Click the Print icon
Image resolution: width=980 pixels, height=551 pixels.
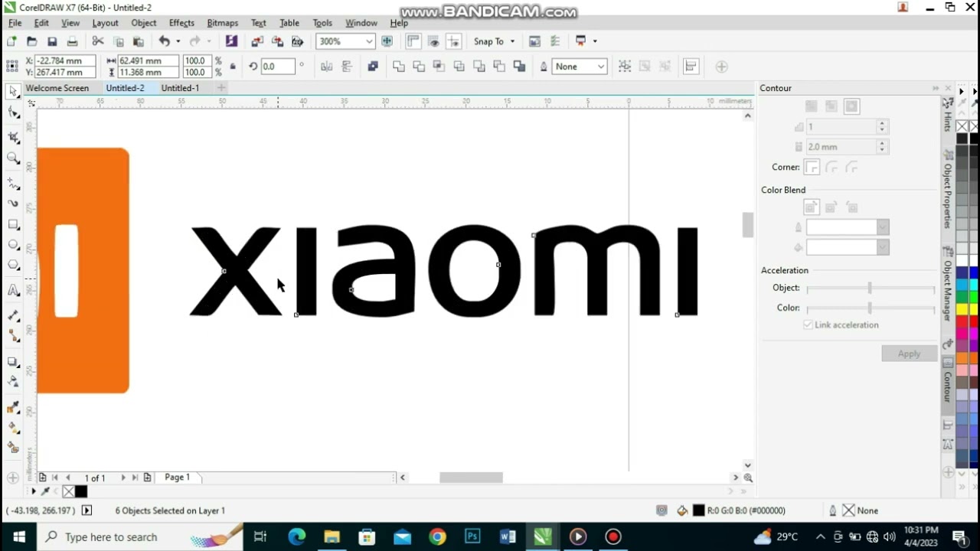pyautogui.click(x=72, y=41)
